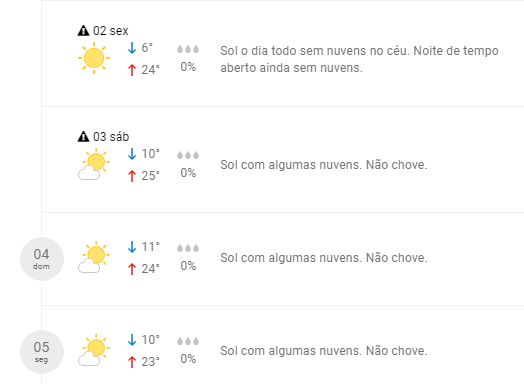
Task: Click the raindrops icon for 04 dom
Action: (x=188, y=248)
